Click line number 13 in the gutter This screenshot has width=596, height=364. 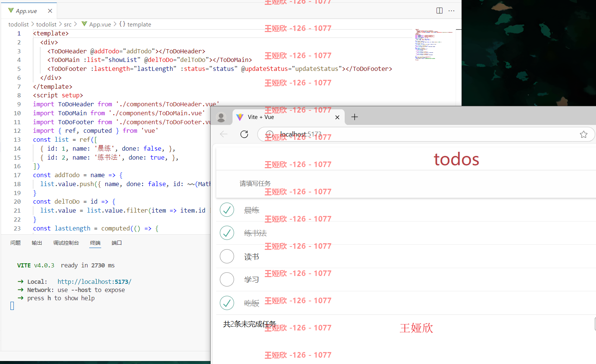coord(17,139)
